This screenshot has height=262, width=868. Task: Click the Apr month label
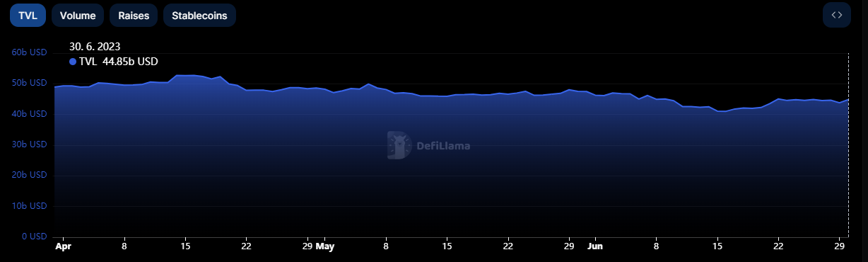pos(63,247)
